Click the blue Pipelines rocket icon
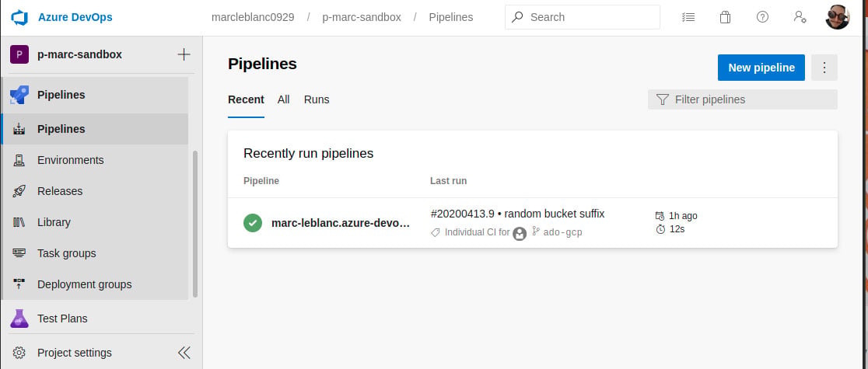This screenshot has width=868, height=369. (x=19, y=95)
